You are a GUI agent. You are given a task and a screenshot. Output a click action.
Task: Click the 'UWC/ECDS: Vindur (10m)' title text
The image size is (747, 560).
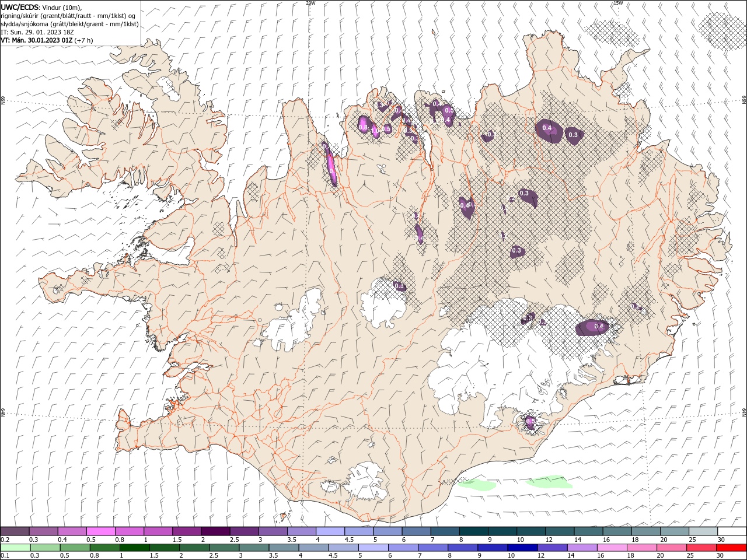[x=41, y=7]
